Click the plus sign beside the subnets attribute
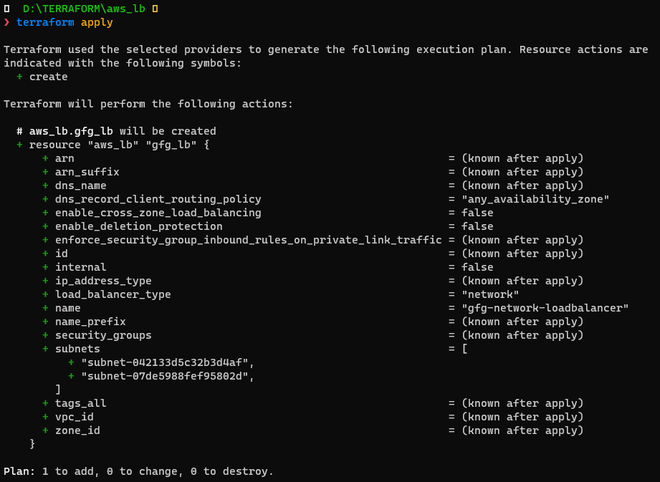The width and height of the screenshot is (660, 482). coord(45,349)
